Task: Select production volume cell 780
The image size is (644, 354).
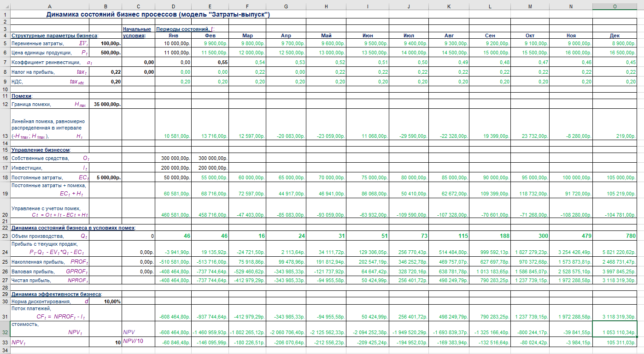Action: 614,236
